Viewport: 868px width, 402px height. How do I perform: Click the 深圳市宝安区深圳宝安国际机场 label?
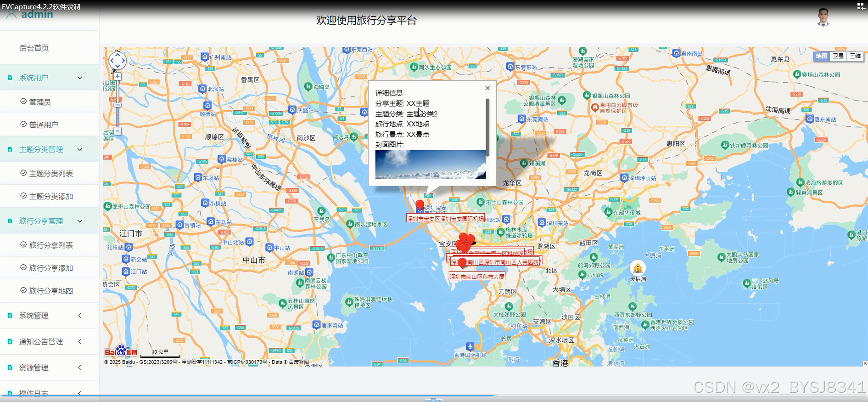[x=446, y=219]
